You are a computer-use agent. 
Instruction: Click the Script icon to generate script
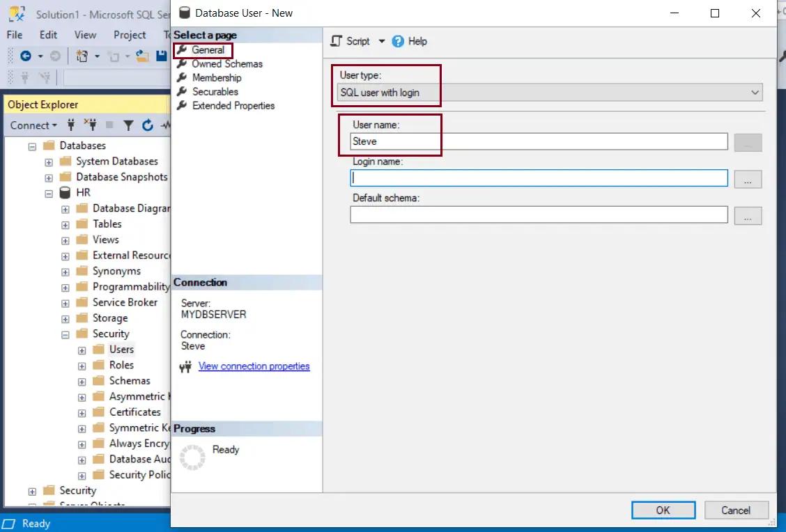coord(337,41)
